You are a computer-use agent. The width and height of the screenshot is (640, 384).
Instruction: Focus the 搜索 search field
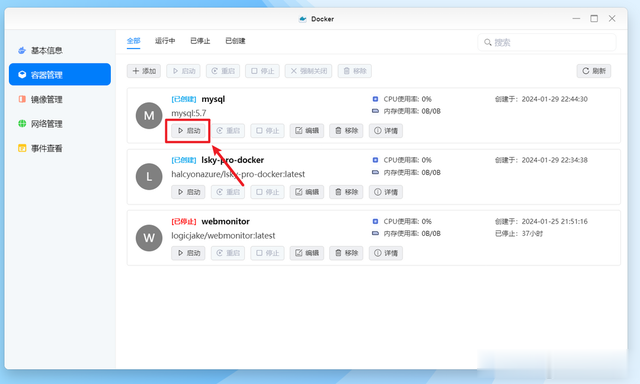point(547,42)
